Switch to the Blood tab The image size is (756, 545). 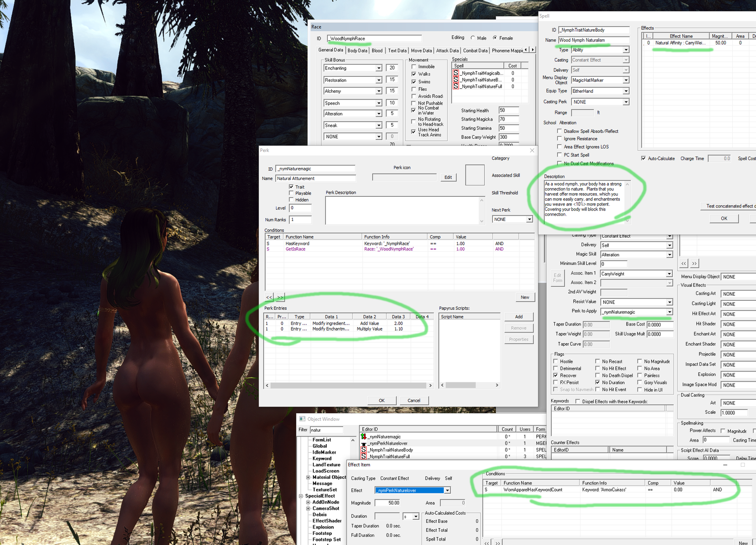coord(377,50)
